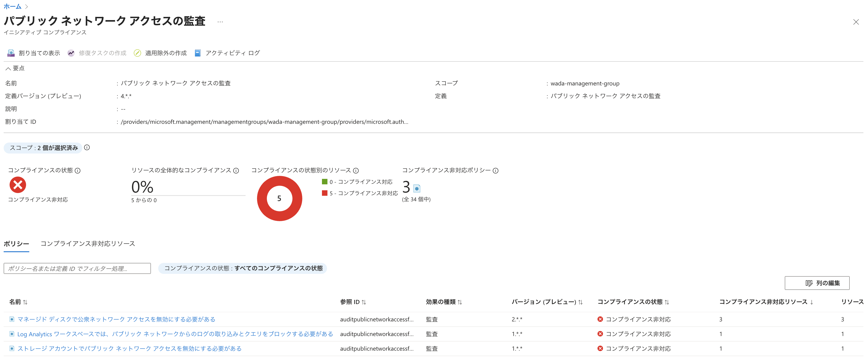Focus the policy name filter input
Image resolution: width=868 pixels, height=360 pixels.
pos(77,268)
